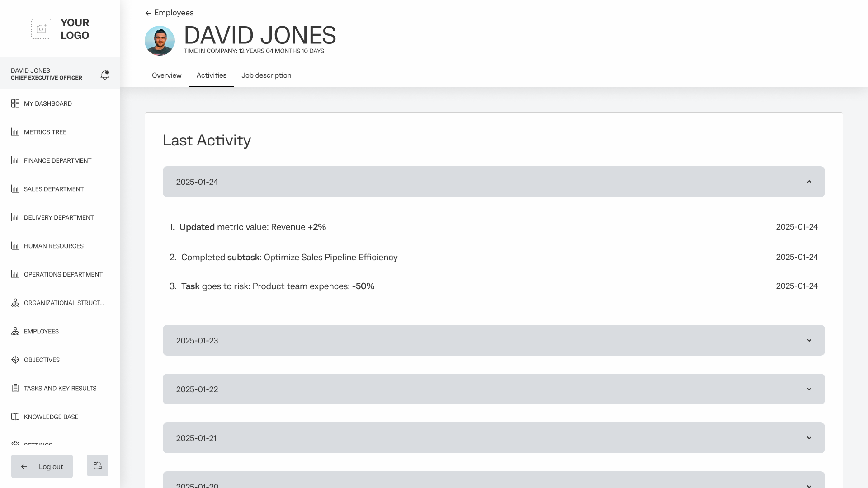Expand the 2025-01-21 activity section
Image resolution: width=868 pixels, height=488 pixels.
coord(809,438)
